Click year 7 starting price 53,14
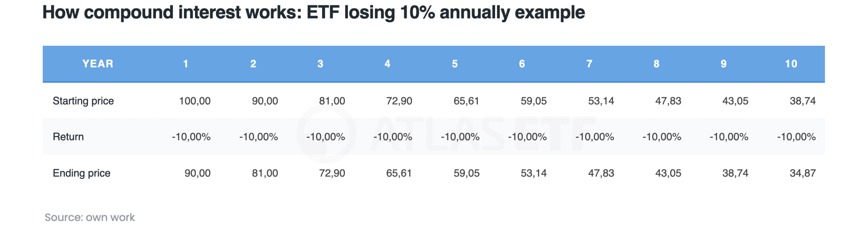This screenshot has height=227, width=868. [x=600, y=101]
